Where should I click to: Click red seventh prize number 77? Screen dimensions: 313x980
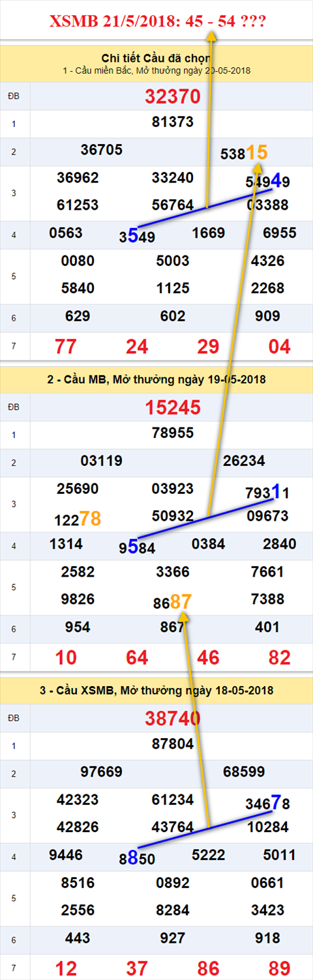pyautogui.click(x=66, y=346)
